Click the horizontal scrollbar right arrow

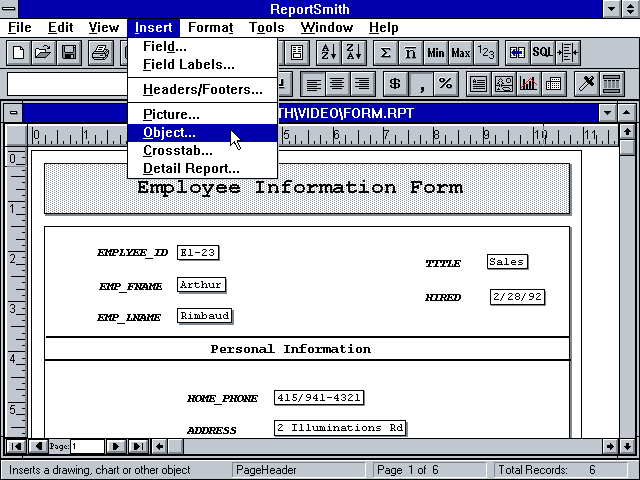pyautogui.click(x=610, y=447)
